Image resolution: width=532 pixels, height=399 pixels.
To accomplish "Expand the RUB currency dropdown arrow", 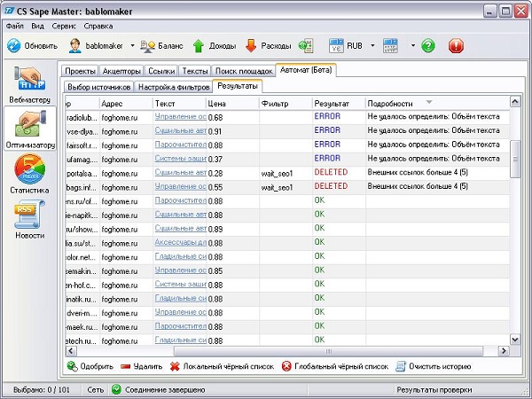I will (x=372, y=45).
